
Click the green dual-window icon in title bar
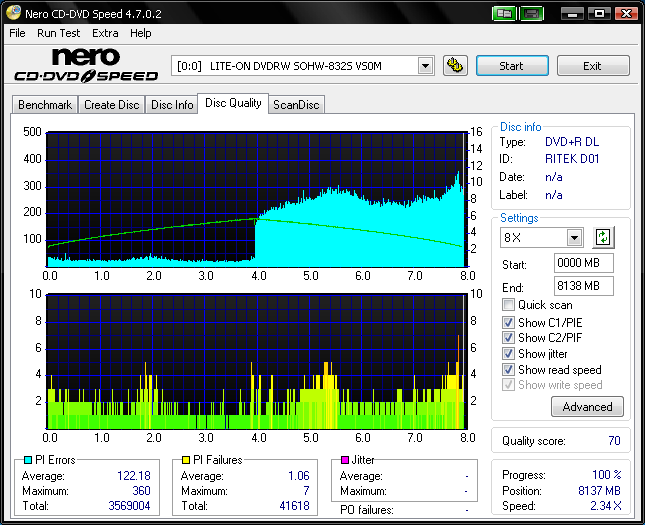coord(504,14)
